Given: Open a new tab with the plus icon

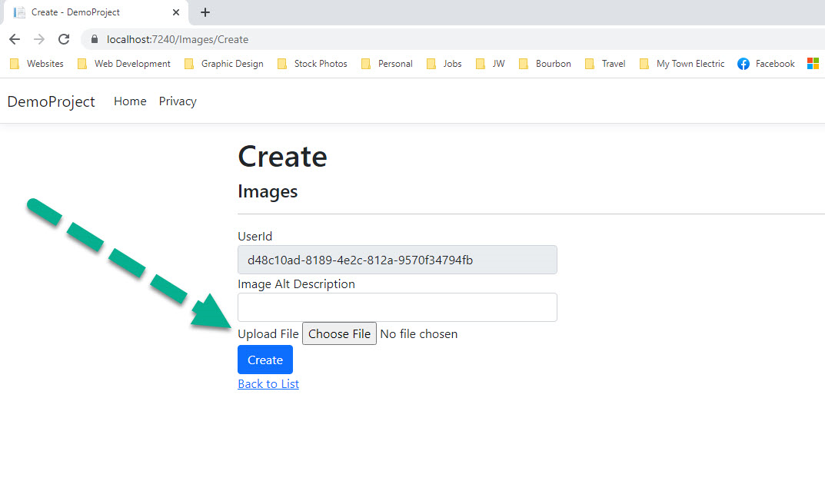Looking at the screenshot, I should click(x=205, y=12).
